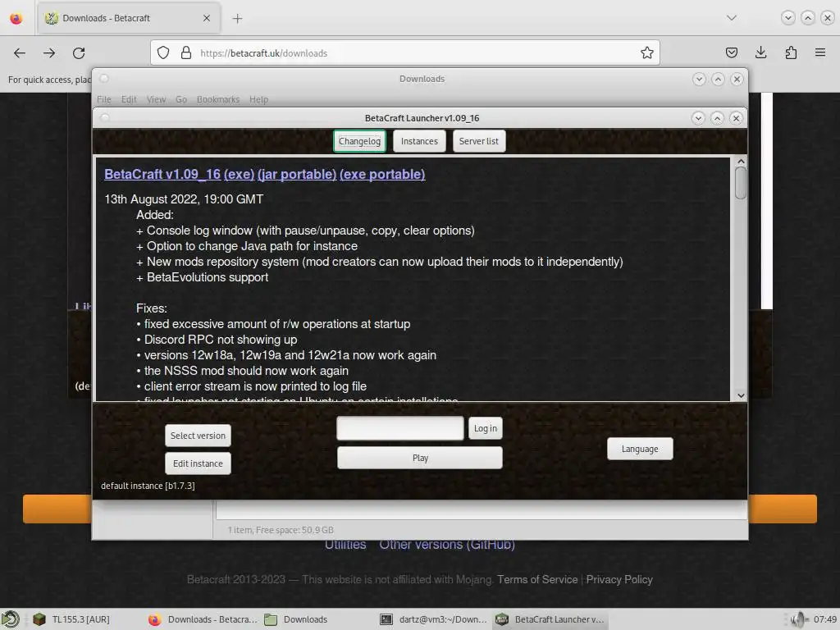Switch to dartz@vm3 terminal taskbar item
Image resolution: width=840 pixels, height=630 pixels.
click(433, 619)
